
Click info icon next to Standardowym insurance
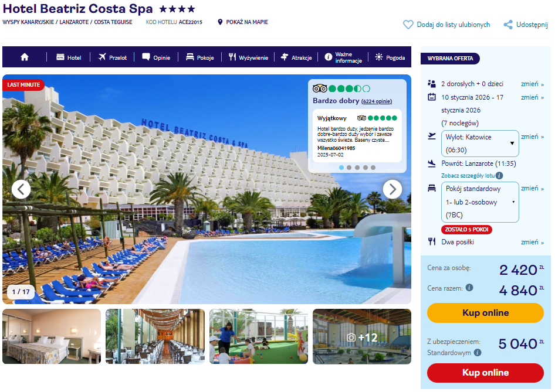[x=478, y=352]
